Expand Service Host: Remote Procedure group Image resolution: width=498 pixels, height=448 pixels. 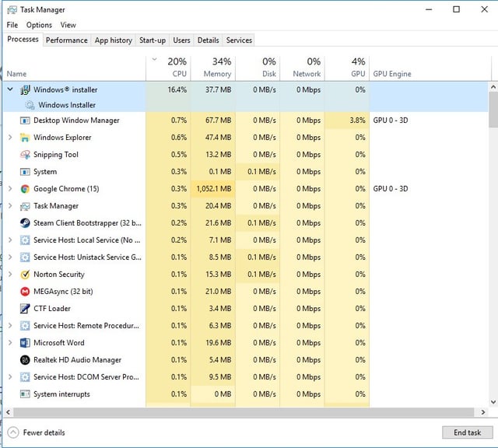pos(10,326)
